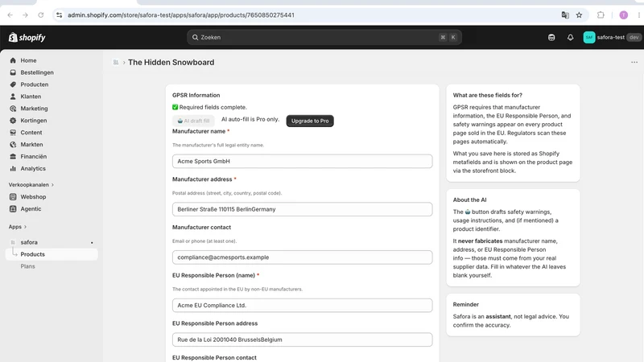Click the Klanten person icon

point(13,97)
